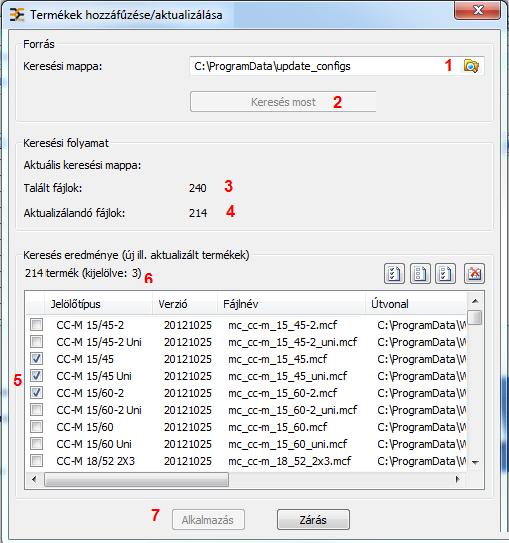Check the CC-M 15/45-2 Uni checkbox
Viewport: 509px width, 543px height.
coord(36,342)
